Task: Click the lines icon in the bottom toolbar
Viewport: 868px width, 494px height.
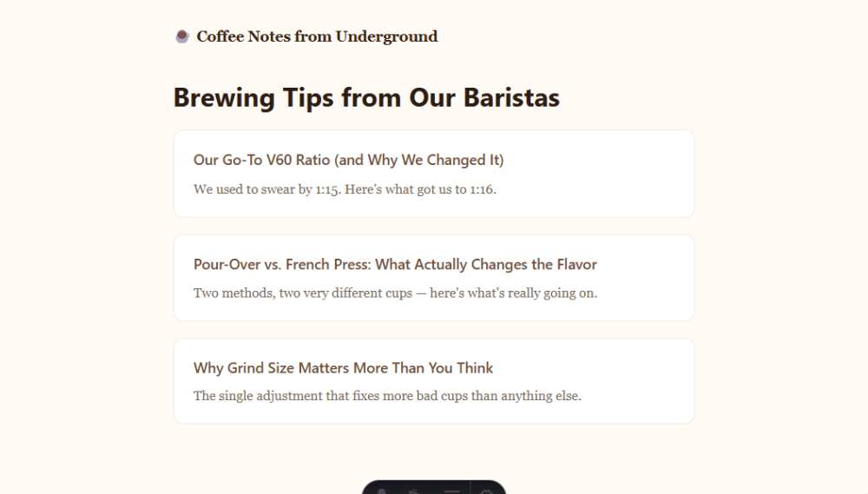Action: click(451, 491)
